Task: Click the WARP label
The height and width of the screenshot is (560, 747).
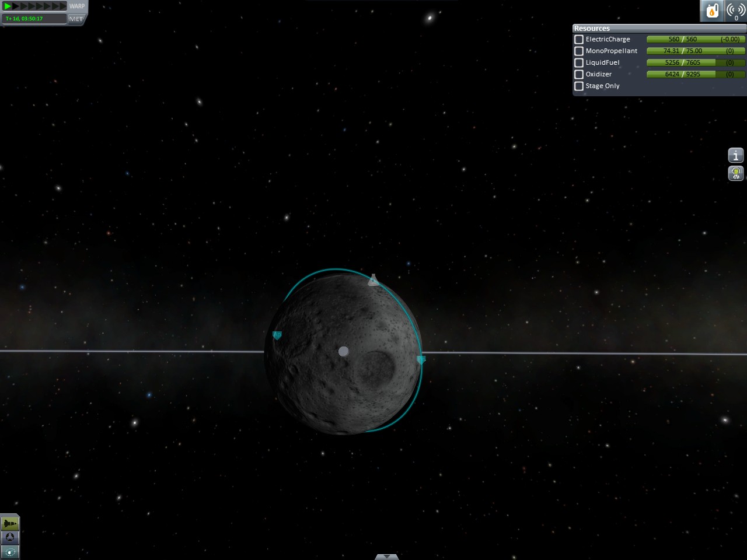Action: coord(77,6)
